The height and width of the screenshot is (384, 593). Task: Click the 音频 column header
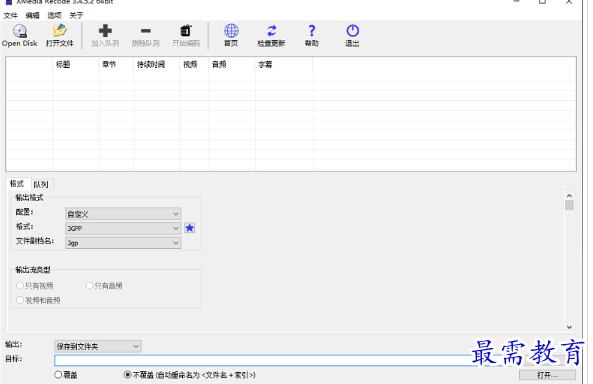(232, 64)
